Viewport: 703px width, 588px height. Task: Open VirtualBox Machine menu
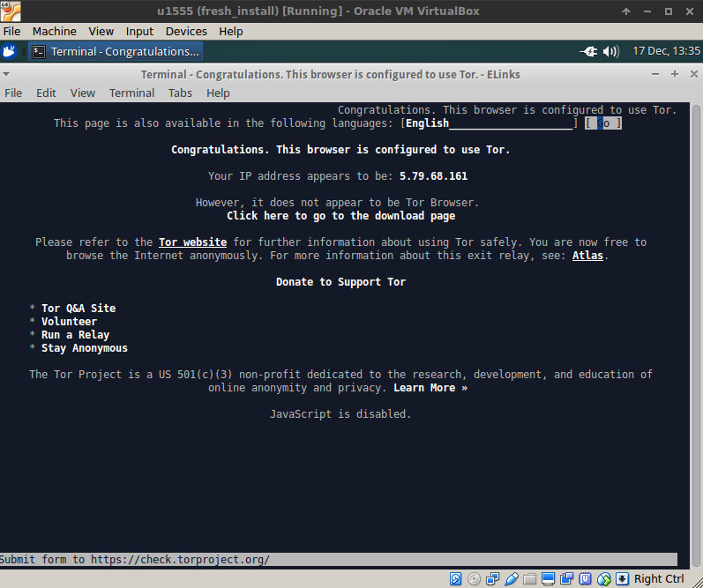[x=55, y=32]
